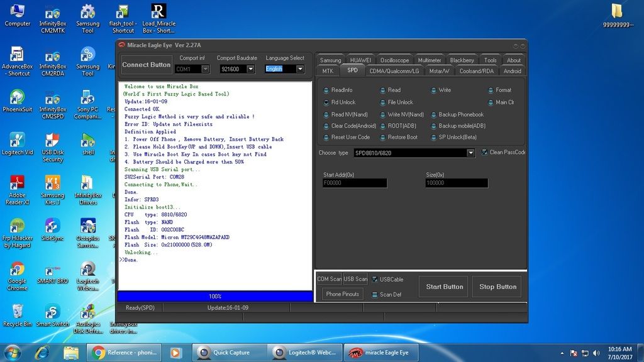Open Sony PC Companion icon

87,105
